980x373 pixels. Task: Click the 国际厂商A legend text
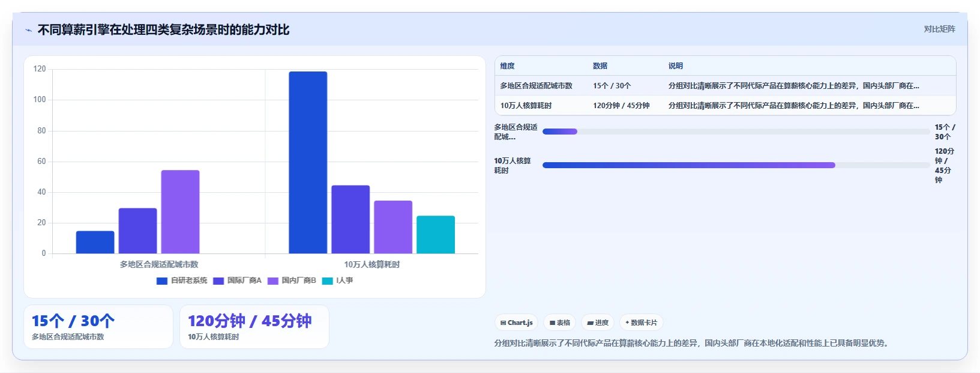(x=244, y=281)
